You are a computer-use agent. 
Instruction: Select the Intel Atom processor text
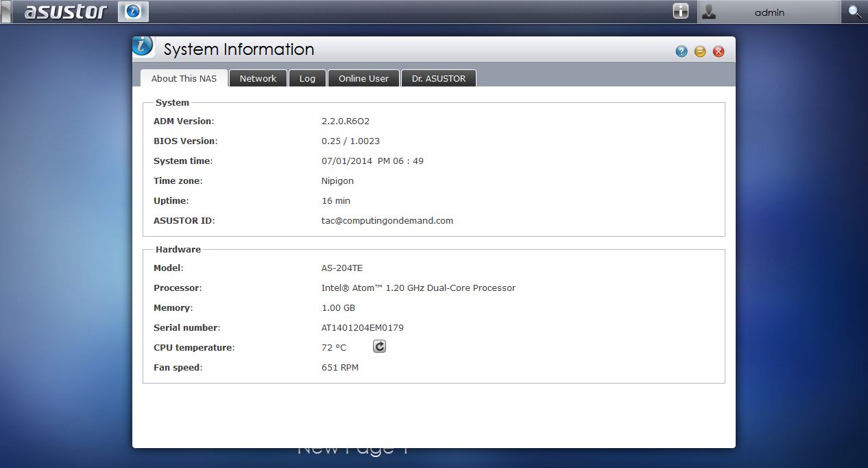(418, 288)
